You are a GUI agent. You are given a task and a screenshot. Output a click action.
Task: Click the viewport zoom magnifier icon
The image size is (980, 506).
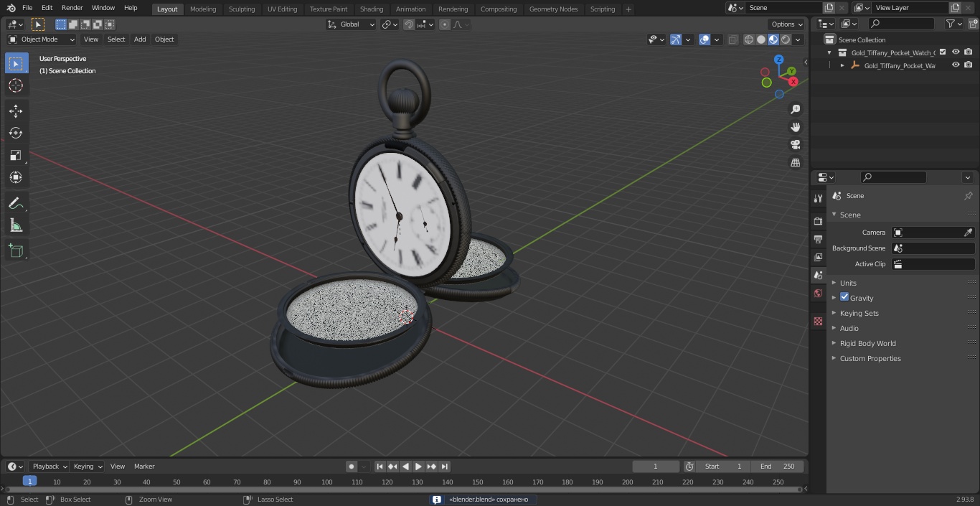click(x=795, y=109)
